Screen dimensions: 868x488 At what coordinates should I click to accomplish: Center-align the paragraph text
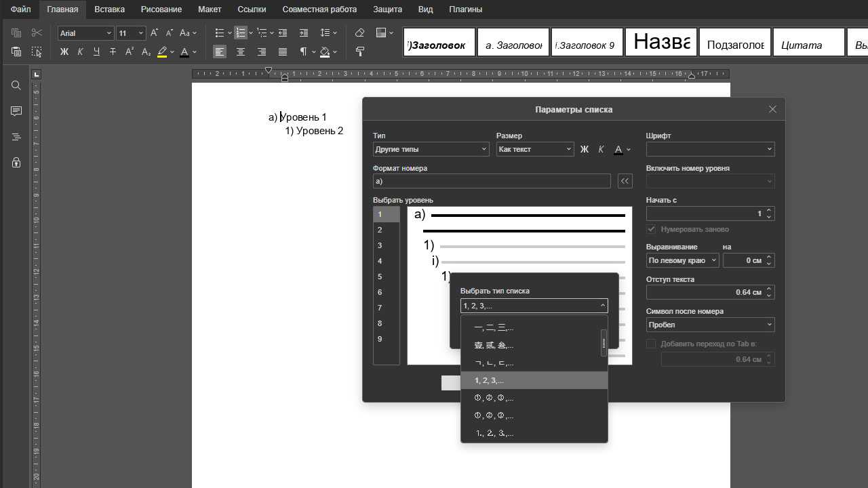[240, 52]
